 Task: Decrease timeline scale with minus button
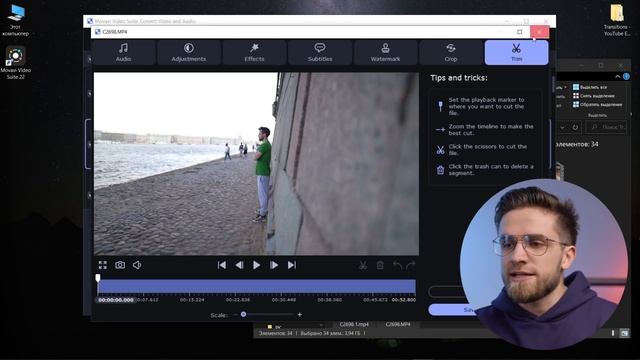tap(236, 315)
